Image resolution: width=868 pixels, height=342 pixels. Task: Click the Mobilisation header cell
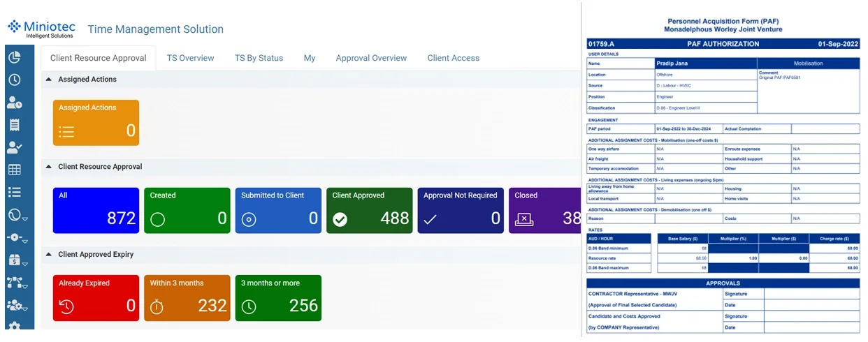coord(808,64)
